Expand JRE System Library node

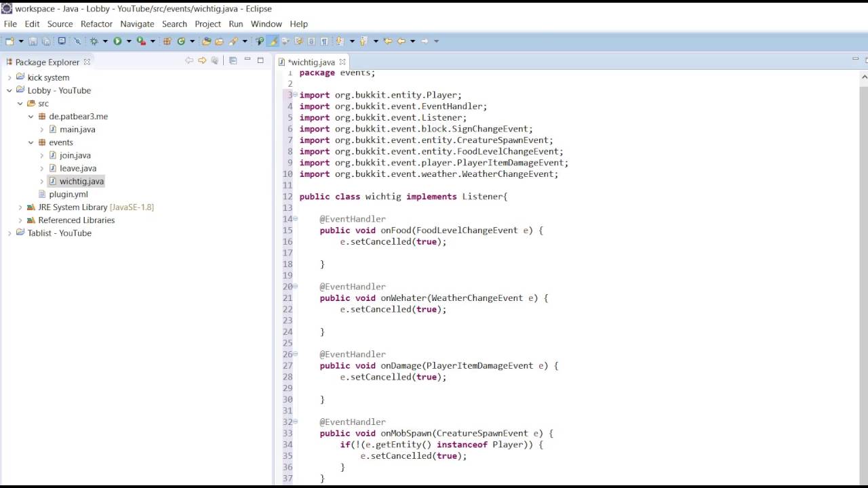coord(20,207)
